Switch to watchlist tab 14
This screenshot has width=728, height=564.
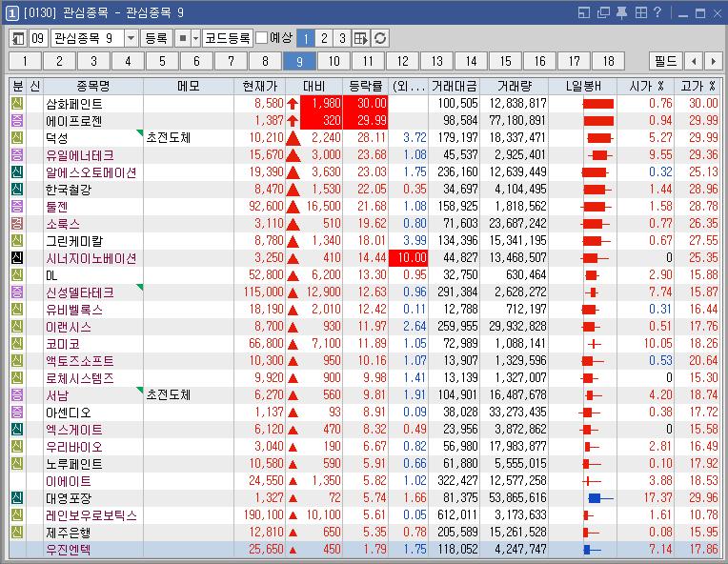click(472, 61)
